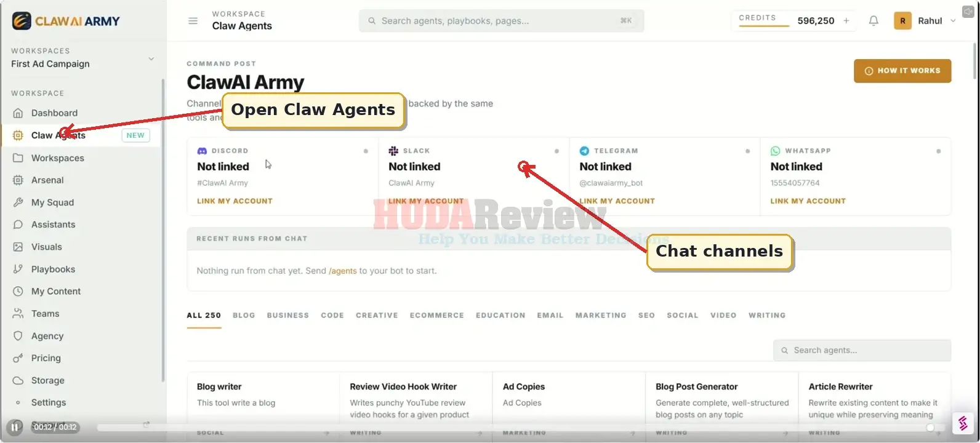Switch to the CODE category tab
Viewport: 980px width, 443px height.
point(332,316)
